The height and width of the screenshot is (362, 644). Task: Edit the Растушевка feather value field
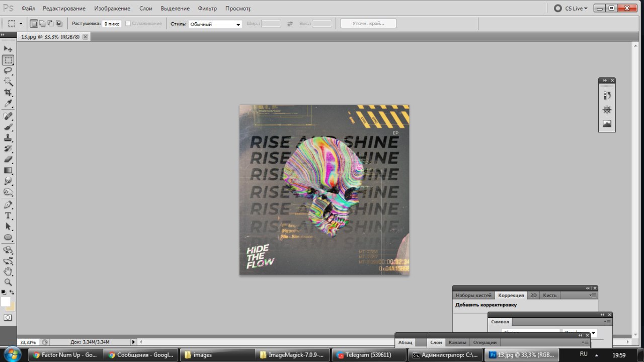pos(112,24)
